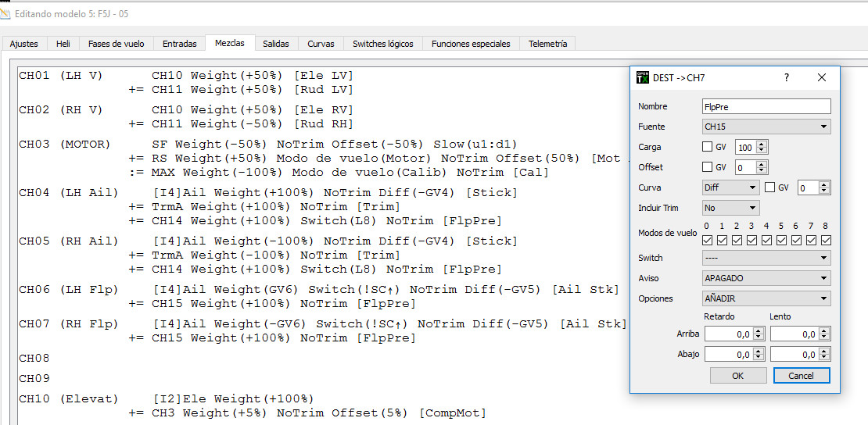Viewport: 868px width, 425px height.
Task: Select the CH07 CH15 FlpPre mix line
Action: point(282,338)
